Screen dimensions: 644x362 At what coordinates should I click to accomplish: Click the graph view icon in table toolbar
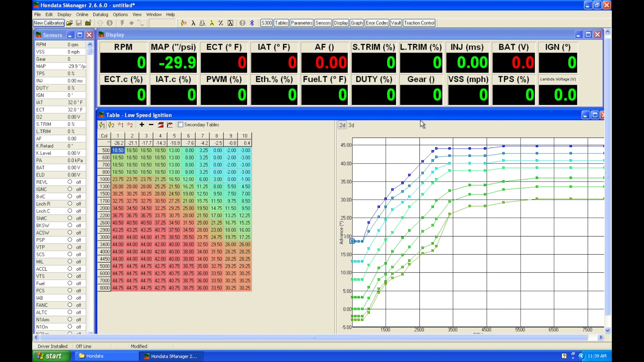[x=170, y=125]
